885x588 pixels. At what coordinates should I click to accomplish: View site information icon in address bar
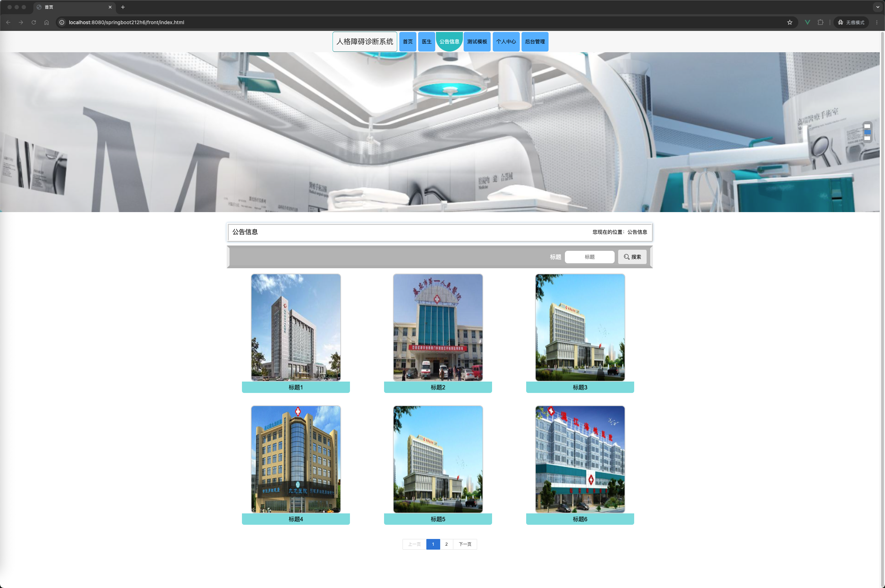pos(62,22)
